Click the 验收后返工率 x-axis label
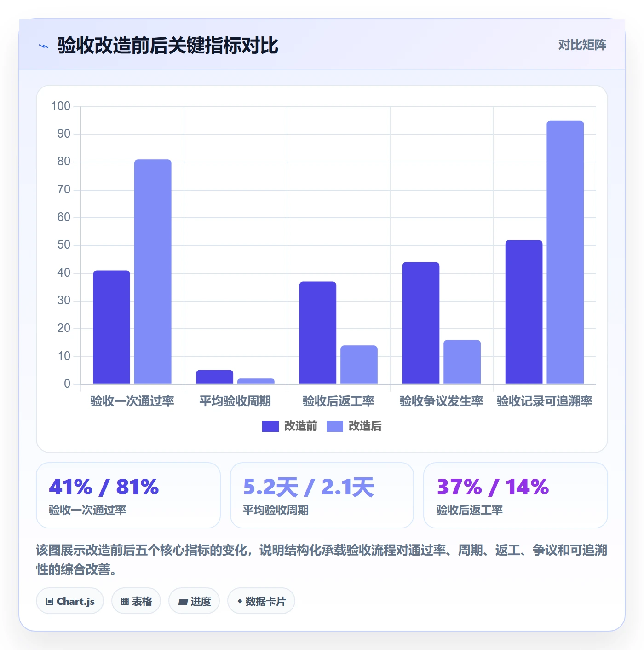The width and height of the screenshot is (644, 650). pos(338,401)
